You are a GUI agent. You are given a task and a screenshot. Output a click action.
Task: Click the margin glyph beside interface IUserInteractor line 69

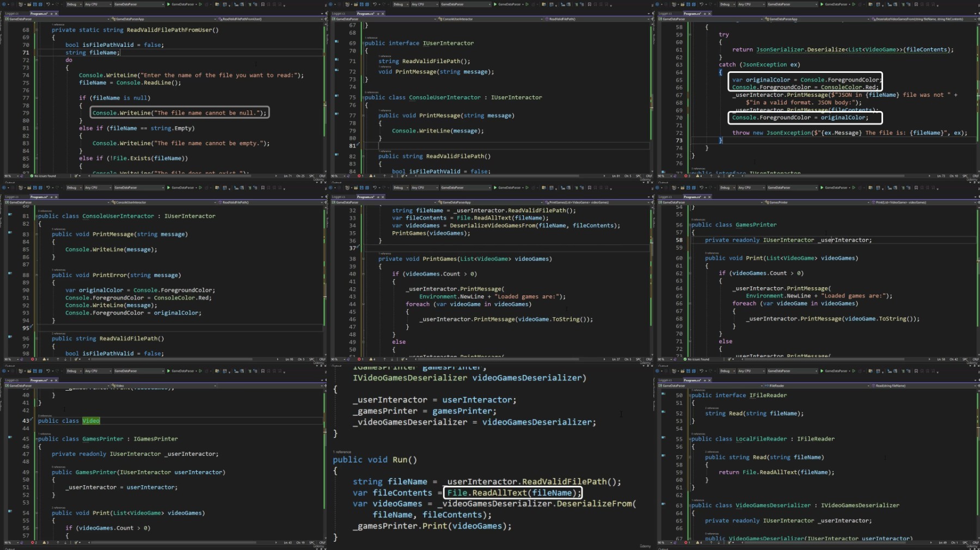(x=337, y=42)
